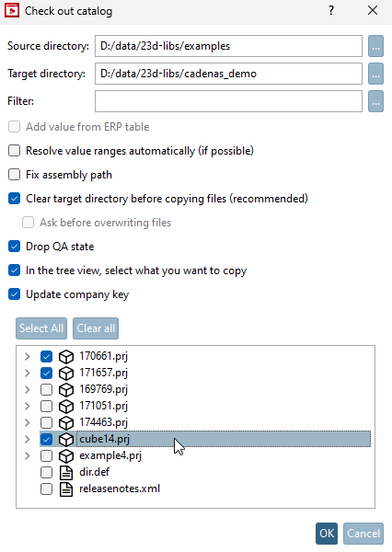Click the cube icon next to 171051.prj
The width and height of the screenshot is (392, 552).
click(66, 407)
